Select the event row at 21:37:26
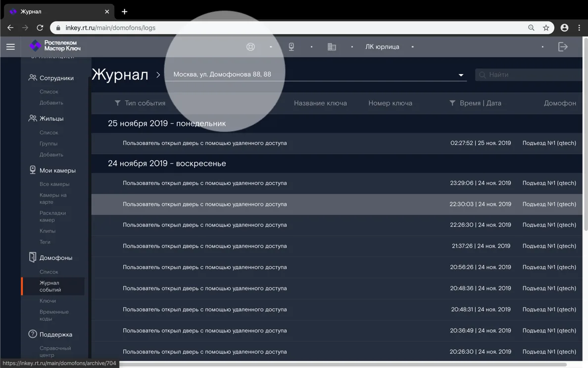588x368 pixels. click(337, 246)
